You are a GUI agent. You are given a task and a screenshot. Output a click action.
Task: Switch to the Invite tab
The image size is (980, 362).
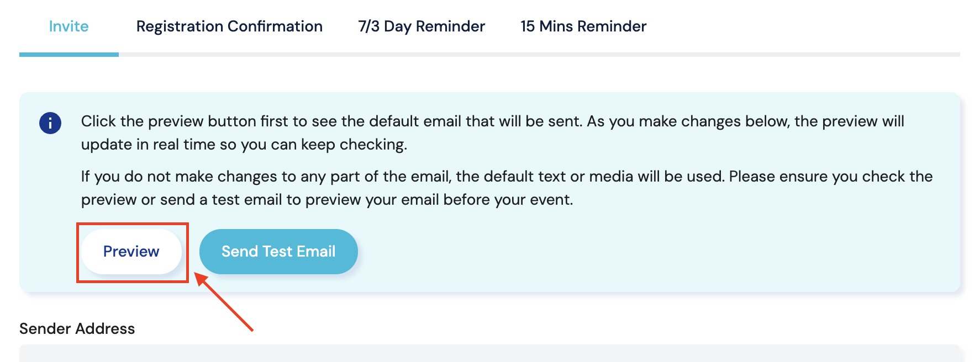click(69, 26)
